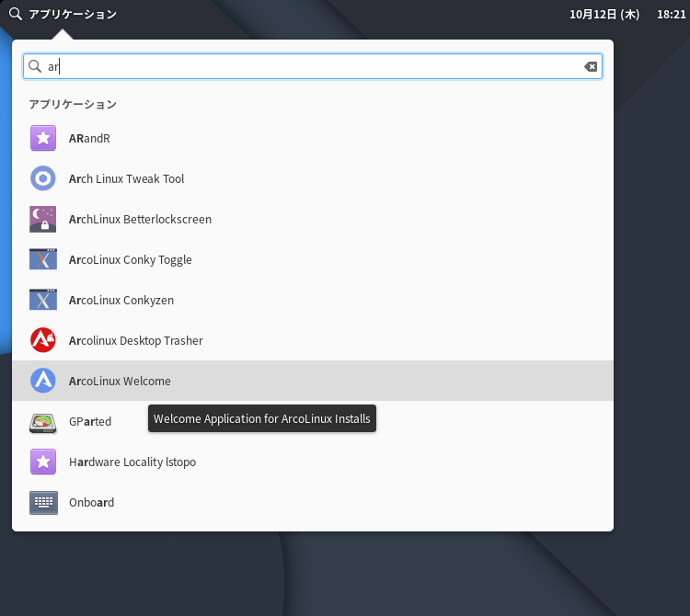Image resolution: width=690 pixels, height=616 pixels.
Task: Click the ArchLinux Betterlockscreen moon icon
Action: point(43,219)
